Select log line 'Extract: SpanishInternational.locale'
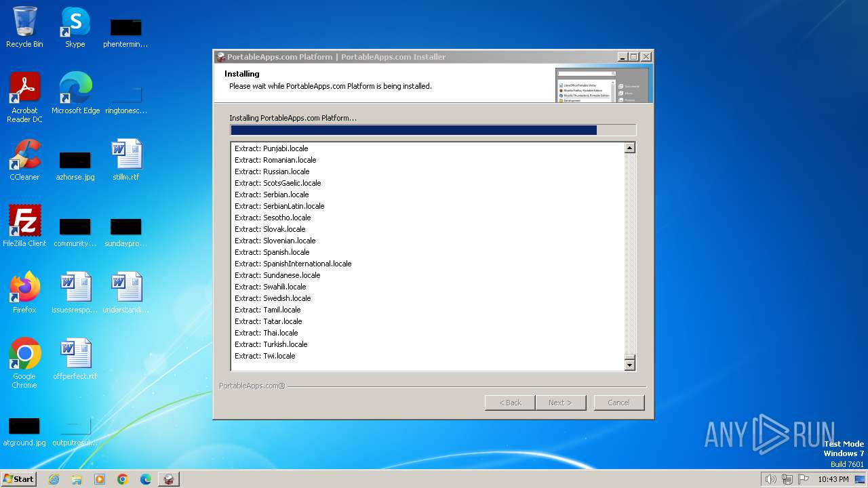Image resolution: width=868 pixels, height=488 pixels. coord(293,264)
